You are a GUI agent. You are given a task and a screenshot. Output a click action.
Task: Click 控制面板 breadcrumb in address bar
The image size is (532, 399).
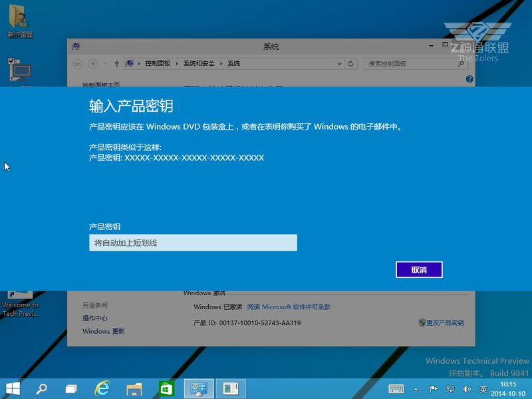click(158, 63)
